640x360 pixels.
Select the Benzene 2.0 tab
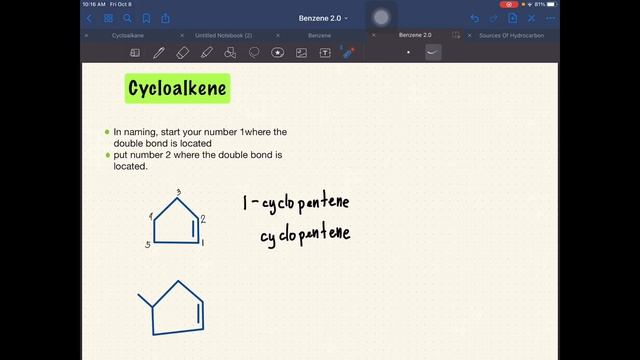point(415,35)
